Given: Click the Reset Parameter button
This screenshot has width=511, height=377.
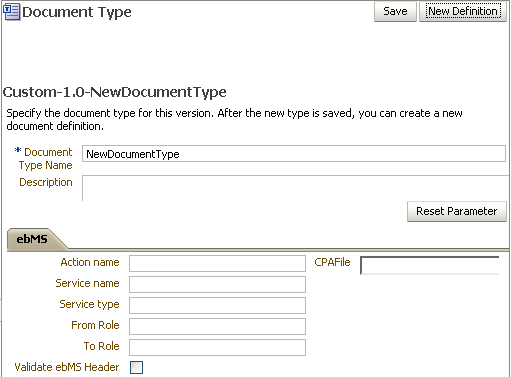Looking at the screenshot, I should [457, 211].
